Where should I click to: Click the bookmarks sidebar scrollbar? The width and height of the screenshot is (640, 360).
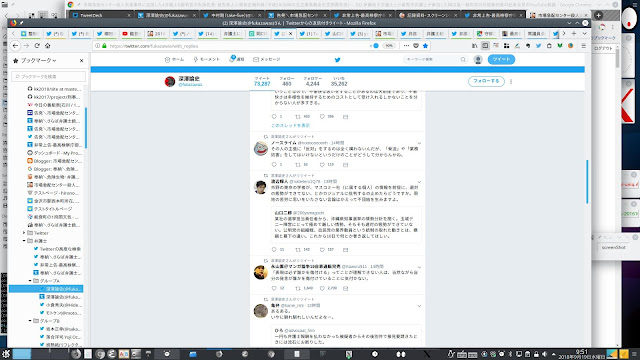coord(86,127)
